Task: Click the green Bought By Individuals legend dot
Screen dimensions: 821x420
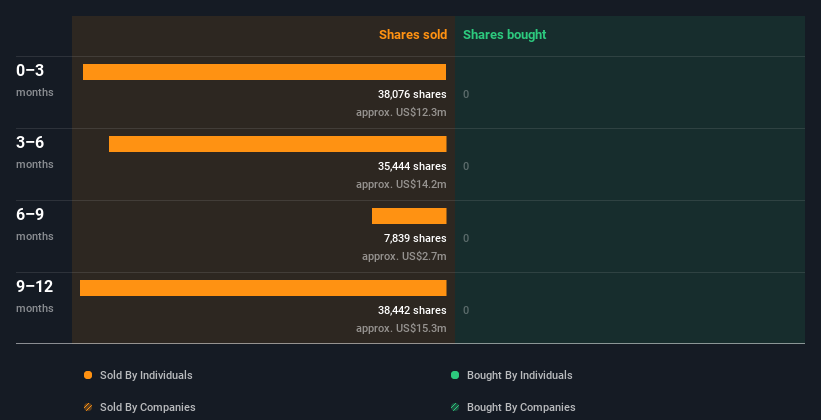Action: (455, 375)
